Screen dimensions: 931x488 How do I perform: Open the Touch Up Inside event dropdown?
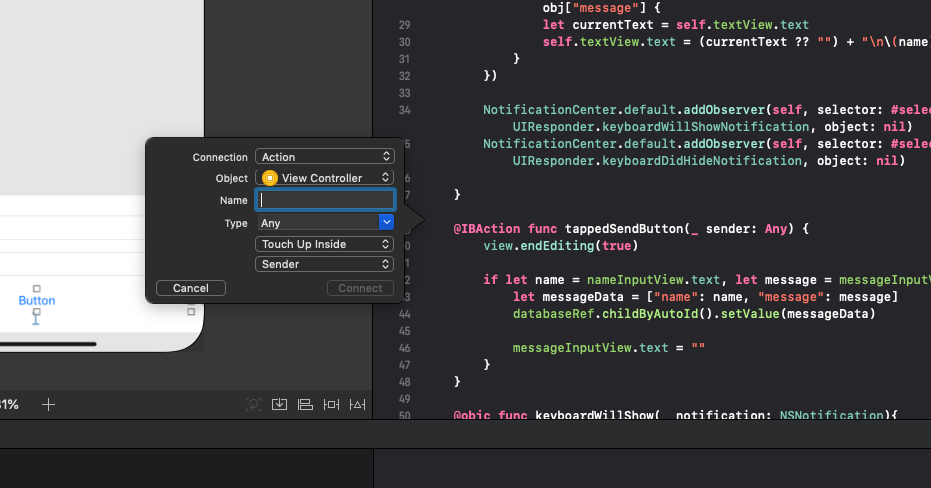pos(324,244)
